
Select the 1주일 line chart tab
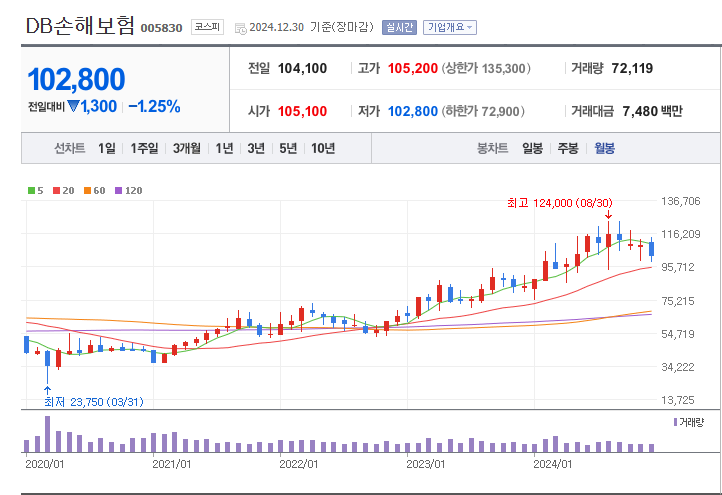pyautogui.click(x=144, y=148)
